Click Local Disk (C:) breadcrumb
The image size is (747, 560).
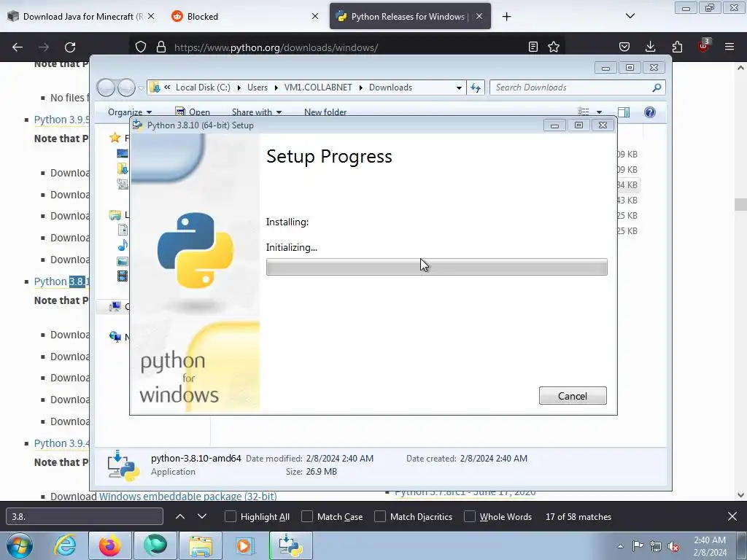[203, 87]
